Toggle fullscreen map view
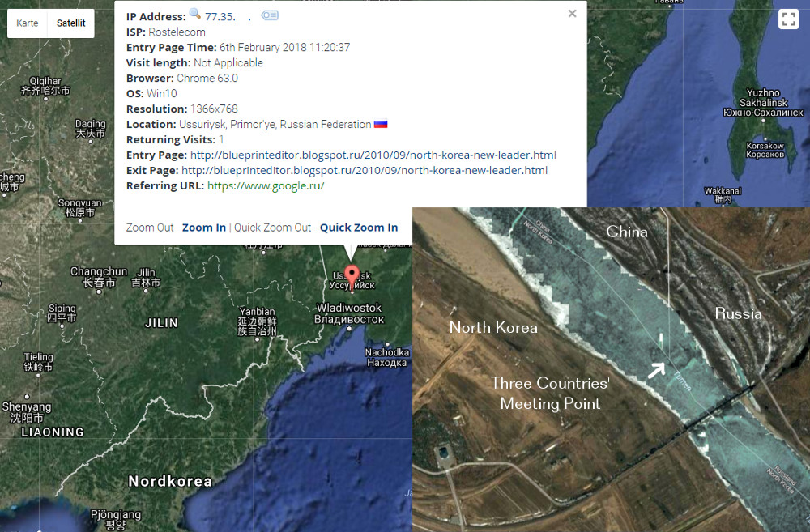The width and height of the screenshot is (810, 532). coord(788,19)
